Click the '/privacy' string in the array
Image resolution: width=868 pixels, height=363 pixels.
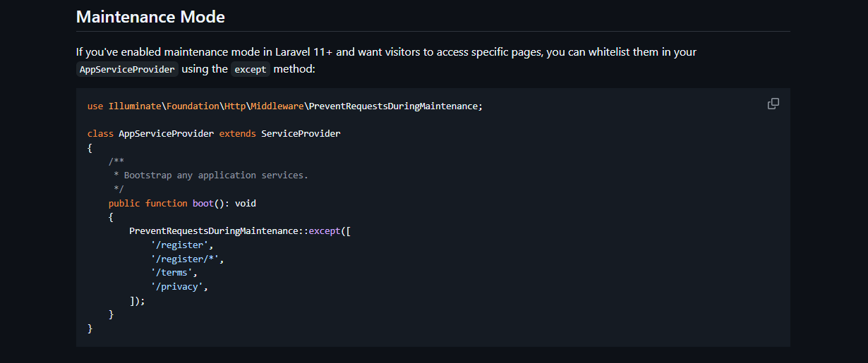179,287
